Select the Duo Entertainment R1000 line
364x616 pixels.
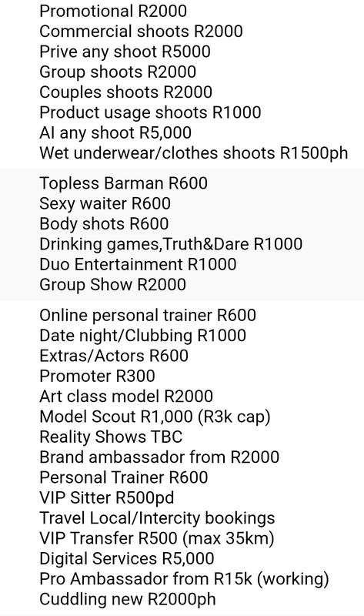[x=138, y=264]
